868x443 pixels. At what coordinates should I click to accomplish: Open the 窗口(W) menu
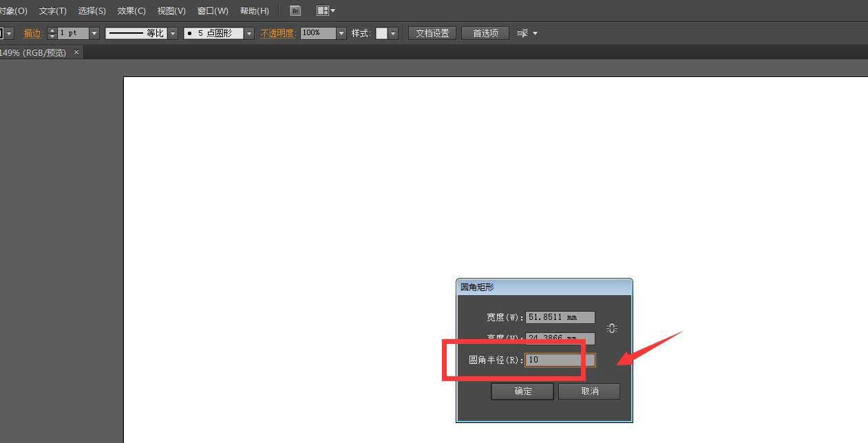212,10
